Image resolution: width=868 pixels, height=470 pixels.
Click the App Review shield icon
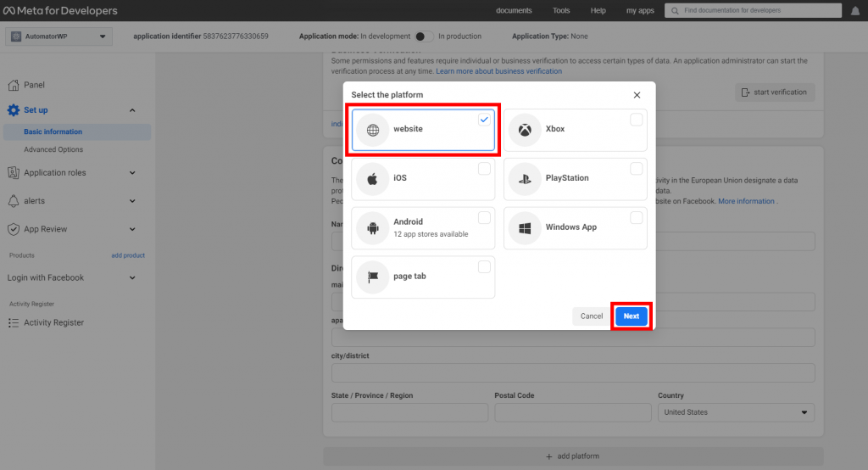pyautogui.click(x=14, y=229)
